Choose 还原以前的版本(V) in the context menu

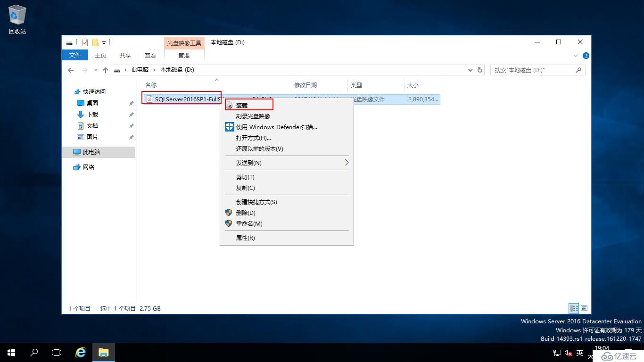point(287,149)
